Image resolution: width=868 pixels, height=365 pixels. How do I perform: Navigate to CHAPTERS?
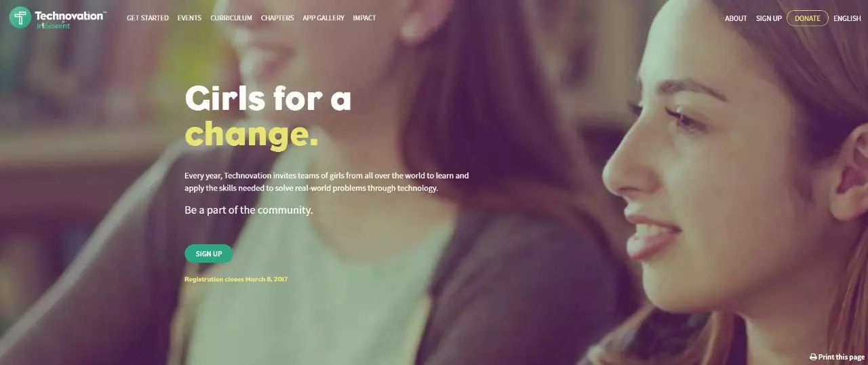click(277, 18)
